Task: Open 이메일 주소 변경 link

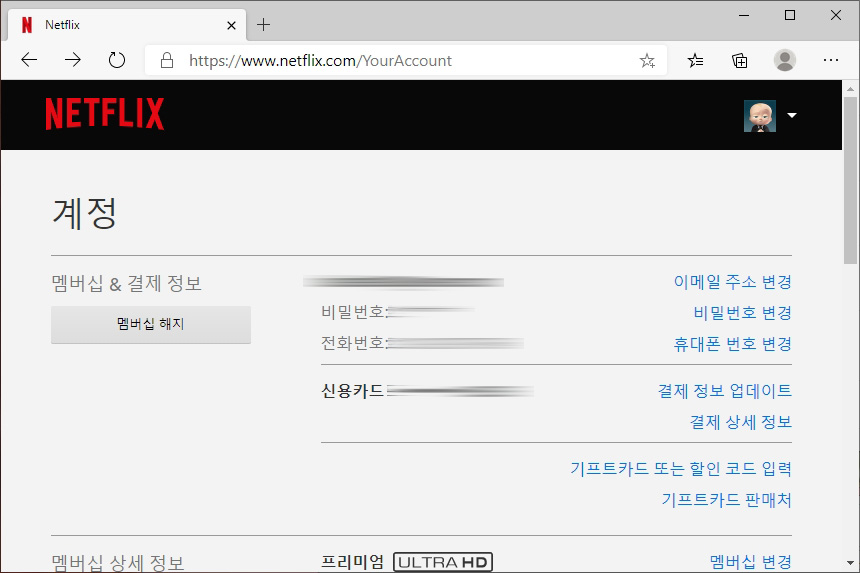Action: [x=732, y=282]
